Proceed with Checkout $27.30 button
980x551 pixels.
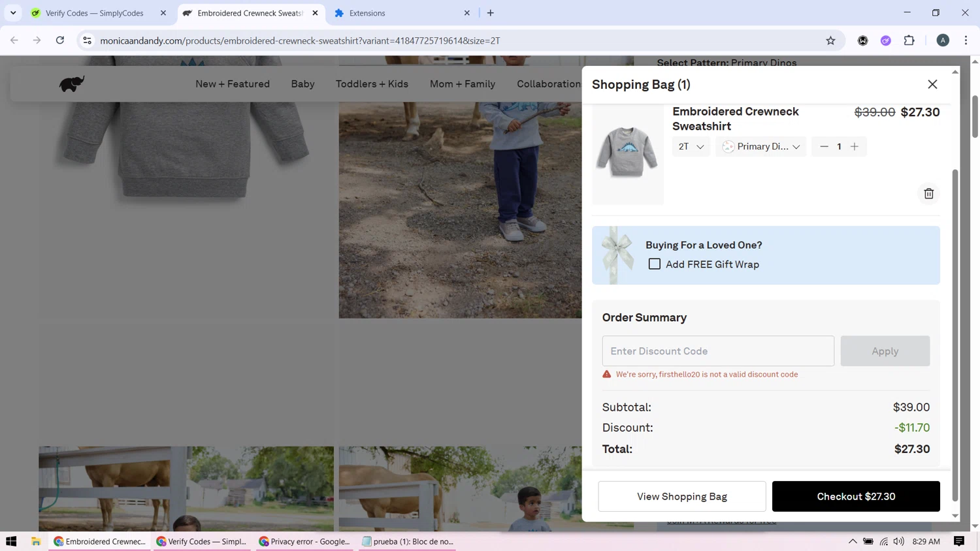856,496
